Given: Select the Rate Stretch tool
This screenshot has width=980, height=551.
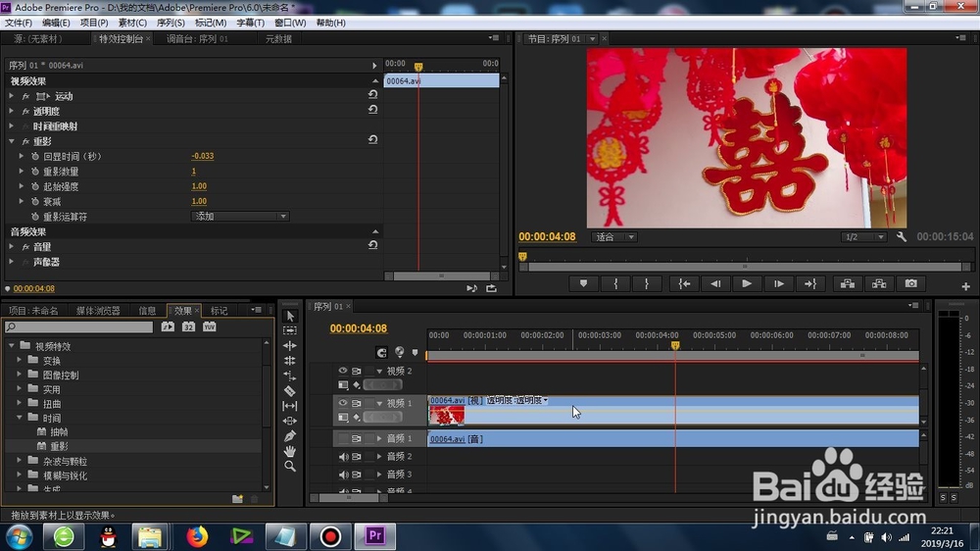Looking at the screenshot, I should [290, 376].
